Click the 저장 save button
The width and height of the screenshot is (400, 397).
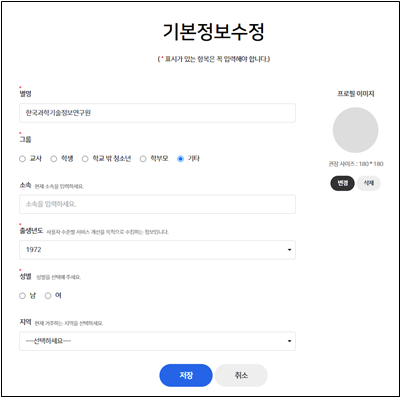186,375
